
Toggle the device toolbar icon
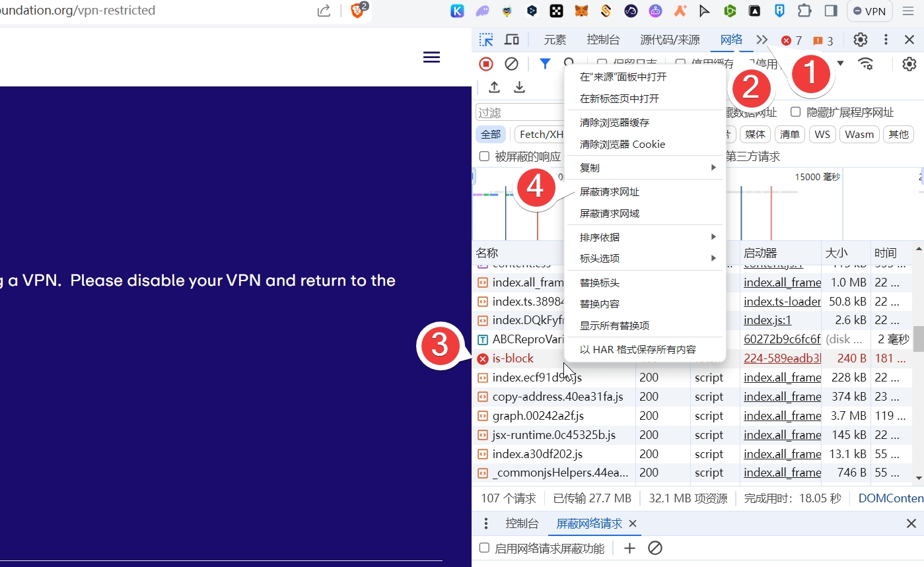[512, 40]
